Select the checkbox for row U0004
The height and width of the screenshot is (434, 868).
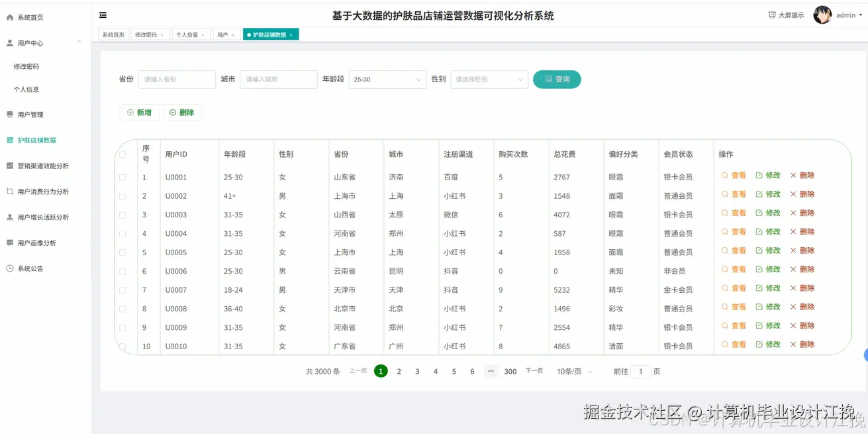[122, 234]
